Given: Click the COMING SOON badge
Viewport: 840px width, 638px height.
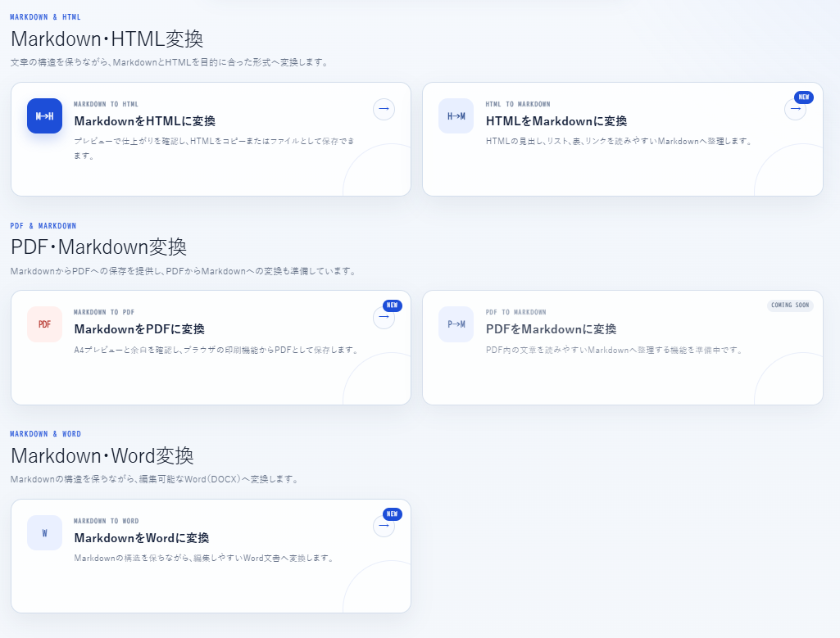Looking at the screenshot, I should point(790,305).
